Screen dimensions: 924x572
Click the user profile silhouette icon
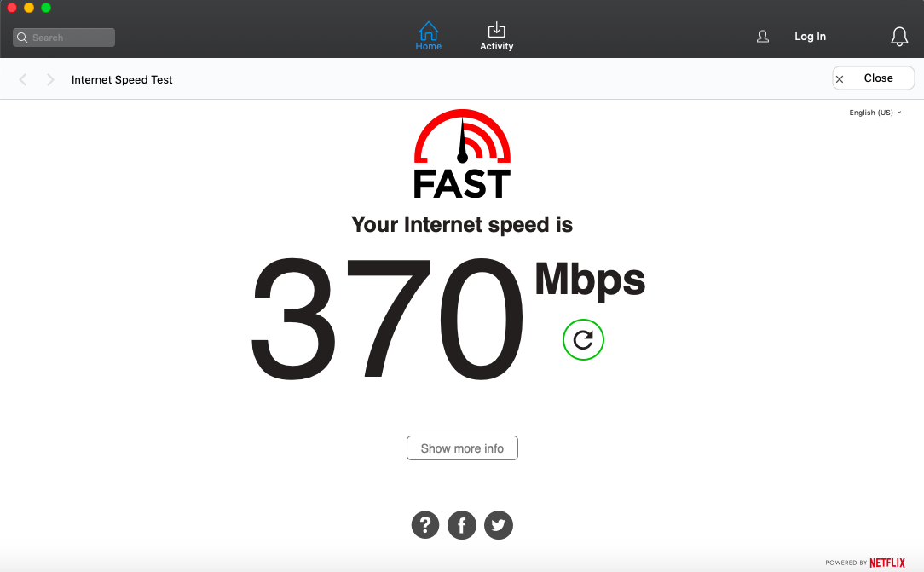(x=763, y=37)
